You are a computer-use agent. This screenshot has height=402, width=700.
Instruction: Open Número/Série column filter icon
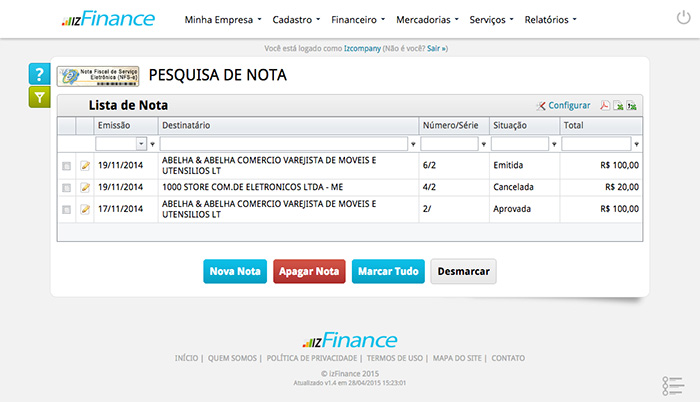coord(483,144)
